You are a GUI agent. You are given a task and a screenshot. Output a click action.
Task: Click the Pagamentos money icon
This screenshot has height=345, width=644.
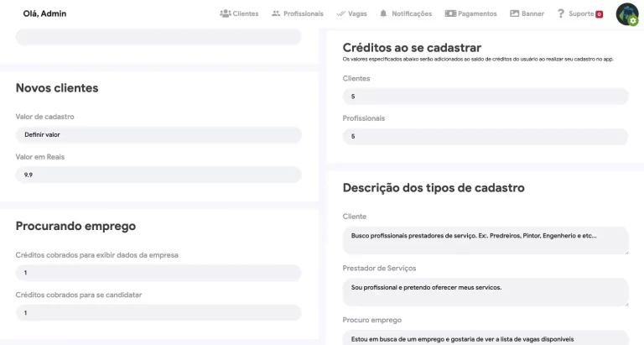(450, 13)
